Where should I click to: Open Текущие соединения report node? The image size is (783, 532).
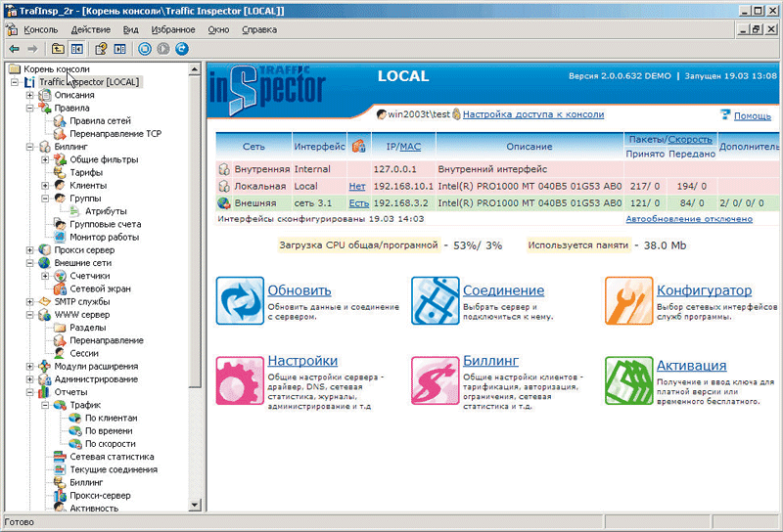click(x=114, y=469)
